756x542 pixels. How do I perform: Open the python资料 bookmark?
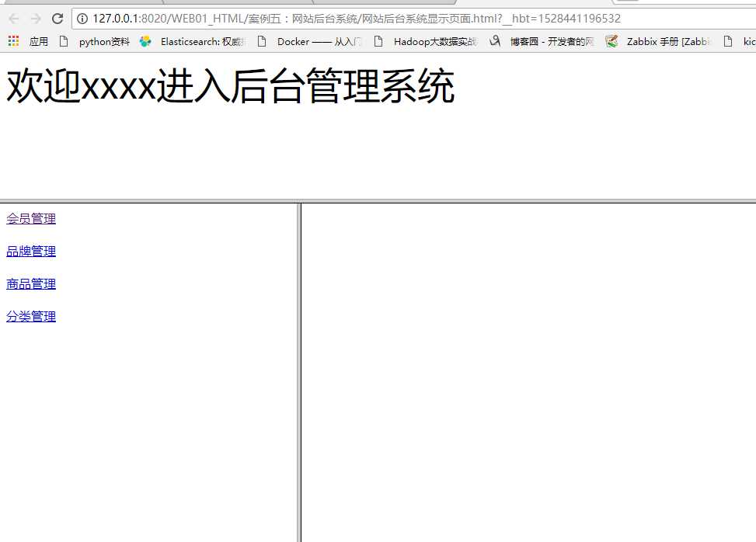tap(104, 41)
